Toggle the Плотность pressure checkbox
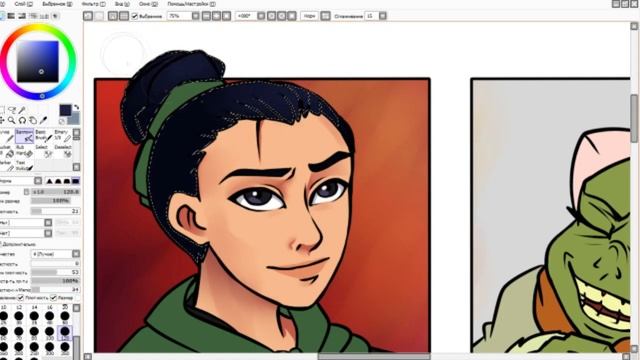 [x=21, y=298]
